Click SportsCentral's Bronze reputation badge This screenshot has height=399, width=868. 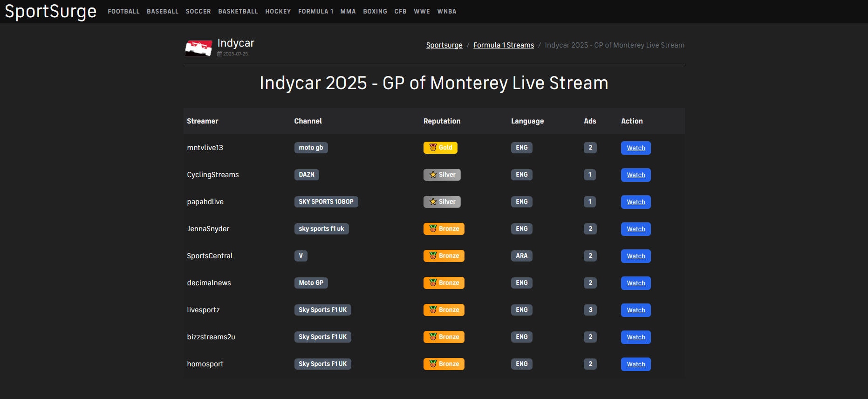444,256
